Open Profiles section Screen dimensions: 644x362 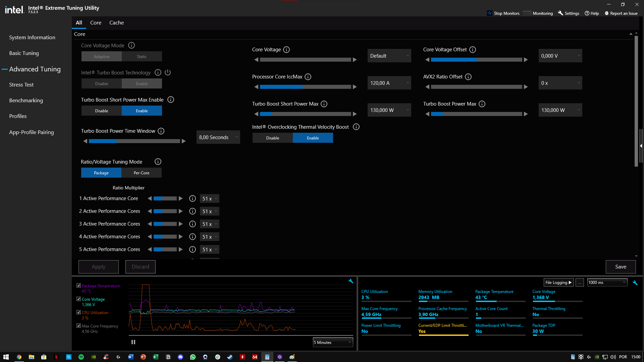tap(18, 116)
